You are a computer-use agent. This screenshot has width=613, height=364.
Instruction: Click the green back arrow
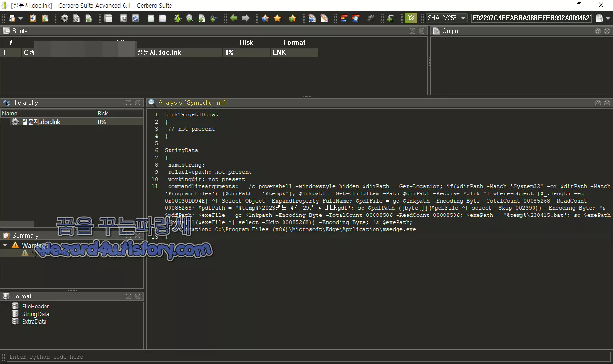click(234, 18)
